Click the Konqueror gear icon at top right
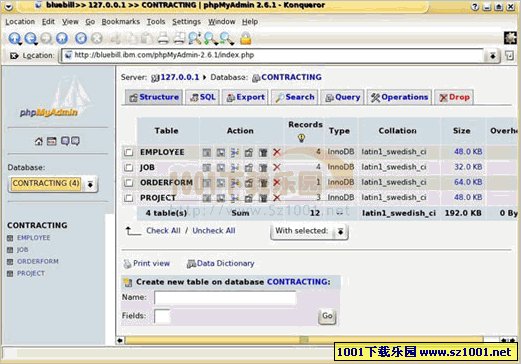 coord(510,38)
